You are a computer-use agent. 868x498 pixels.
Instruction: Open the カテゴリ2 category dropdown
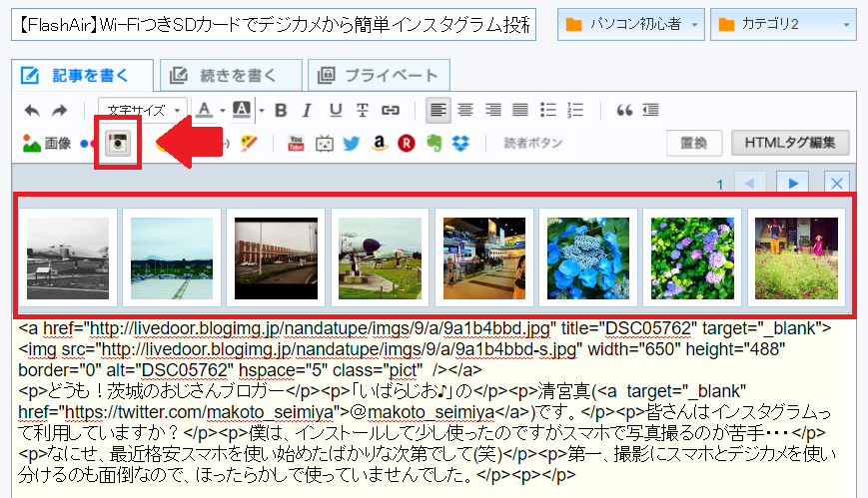pos(783,24)
